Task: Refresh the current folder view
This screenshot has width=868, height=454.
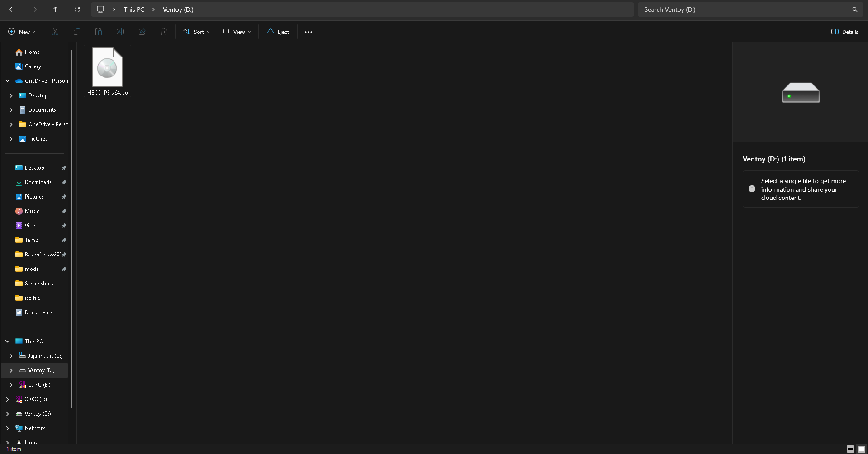Action: click(77, 9)
